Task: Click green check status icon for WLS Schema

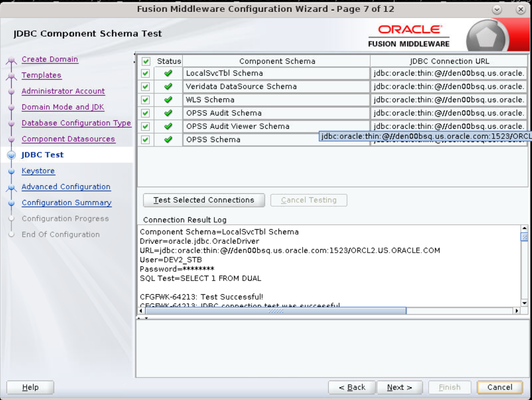Action: tap(168, 100)
